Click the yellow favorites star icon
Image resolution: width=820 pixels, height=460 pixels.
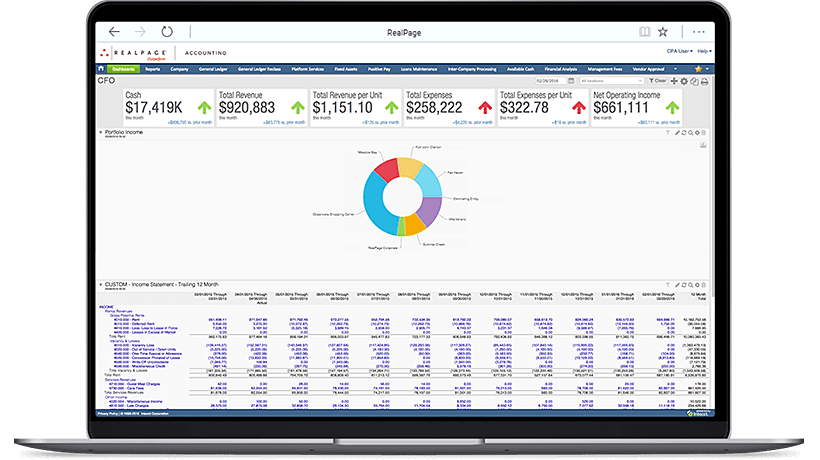[x=698, y=69]
